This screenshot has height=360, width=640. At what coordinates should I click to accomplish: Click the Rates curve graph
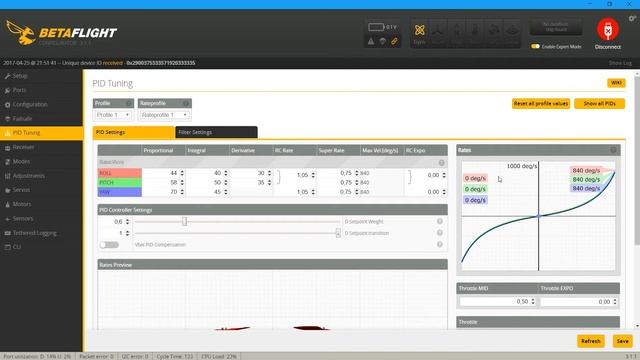pos(538,216)
